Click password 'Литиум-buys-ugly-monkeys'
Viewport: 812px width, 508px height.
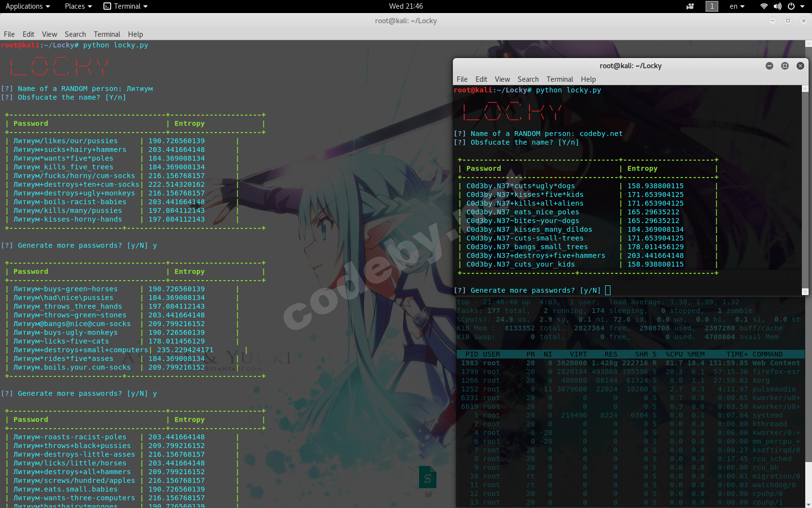click(x=65, y=332)
